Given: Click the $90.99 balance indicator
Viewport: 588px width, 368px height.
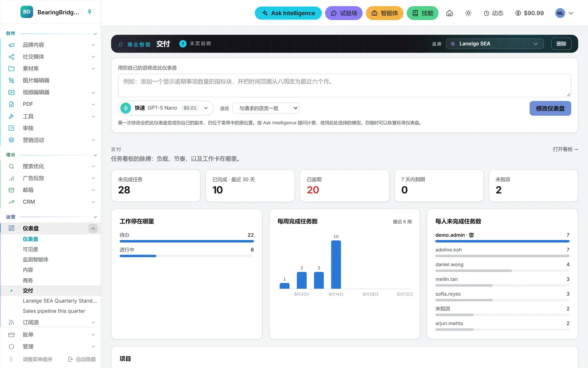Looking at the screenshot, I should (529, 13).
